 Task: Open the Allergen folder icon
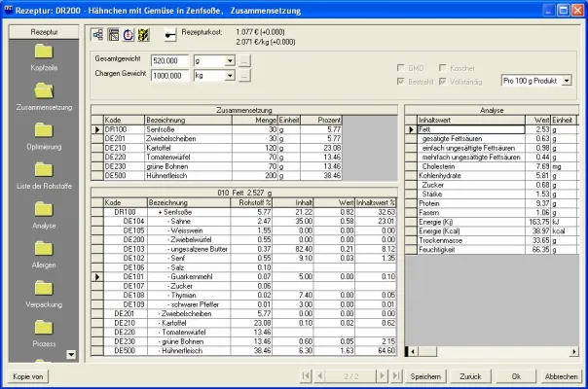click(x=44, y=248)
